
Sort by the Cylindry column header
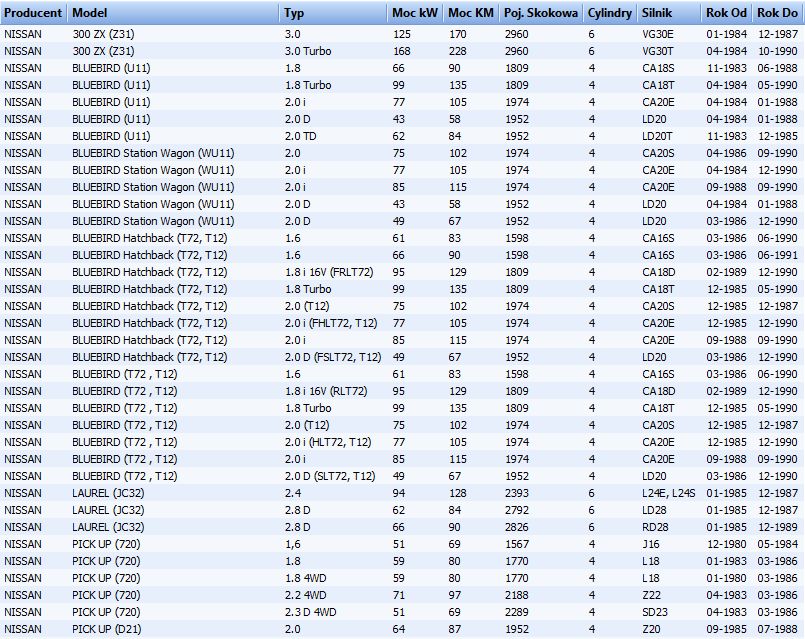pos(609,13)
